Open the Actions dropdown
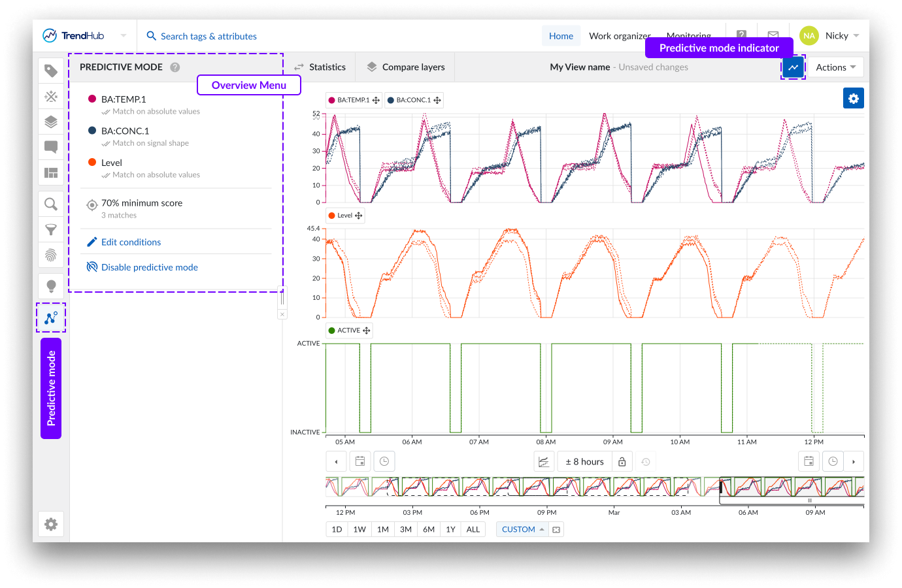This screenshot has width=902, height=588. click(835, 67)
